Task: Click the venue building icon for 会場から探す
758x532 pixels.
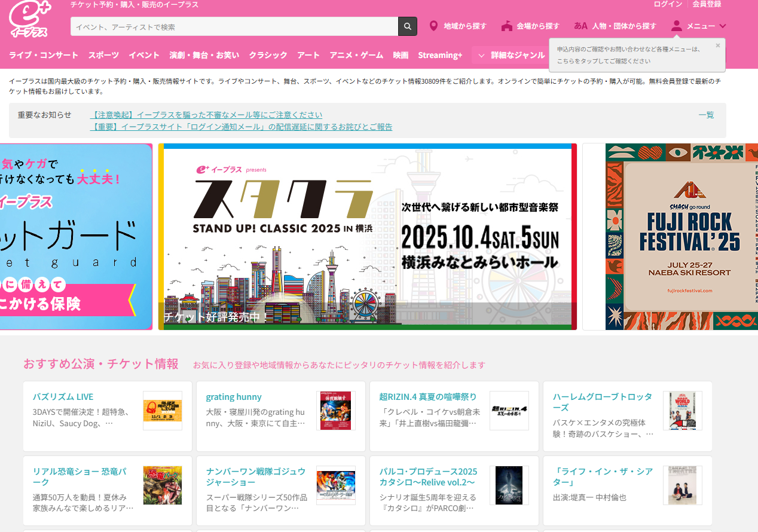Action: (507, 26)
